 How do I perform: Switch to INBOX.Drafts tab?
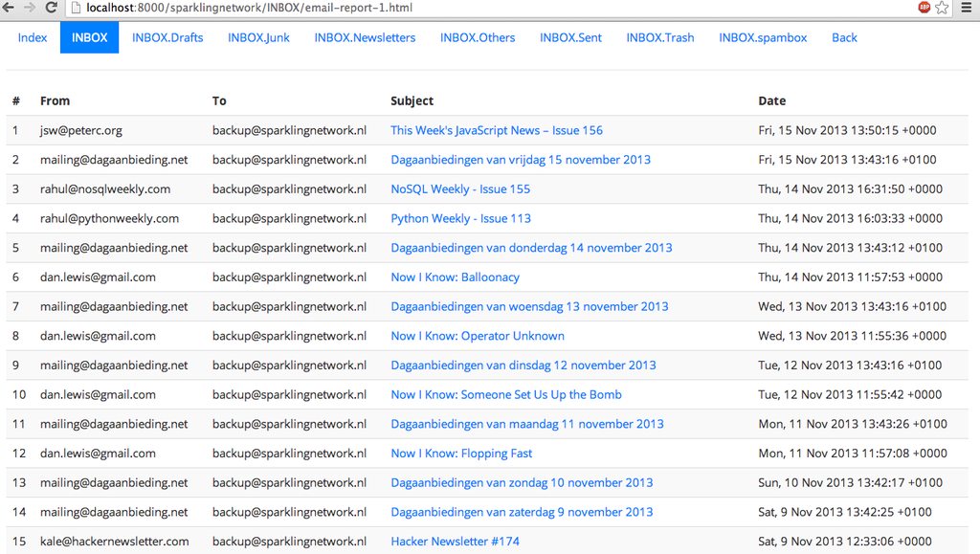tap(167, 37)
